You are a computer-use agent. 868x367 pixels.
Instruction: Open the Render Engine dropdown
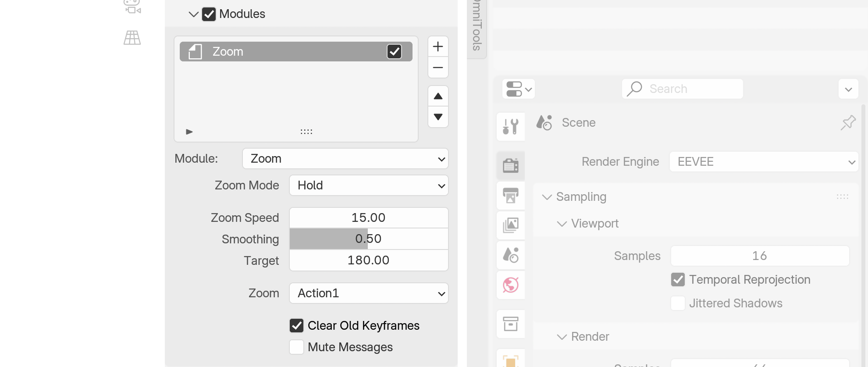coord(764,162)
